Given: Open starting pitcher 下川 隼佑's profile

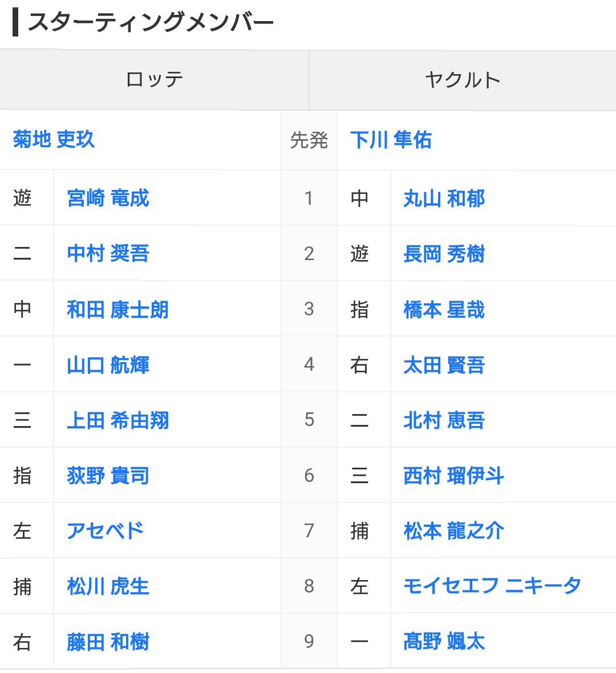Looking at the screenshot, I should coord(390,141).
